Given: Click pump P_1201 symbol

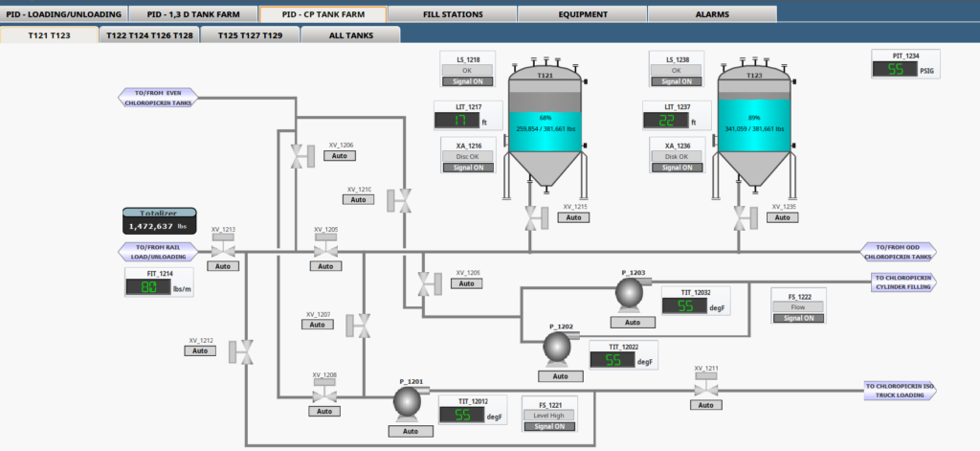Looking at the screenshot, I should click(410, 405).
